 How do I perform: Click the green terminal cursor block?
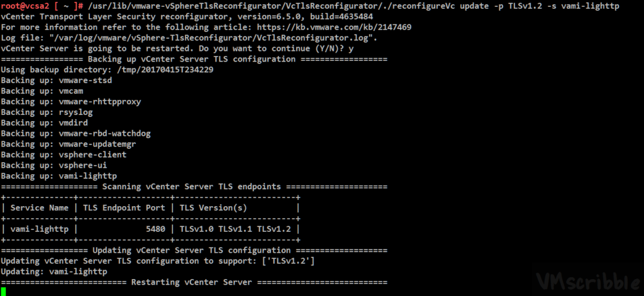coord(3,291)
